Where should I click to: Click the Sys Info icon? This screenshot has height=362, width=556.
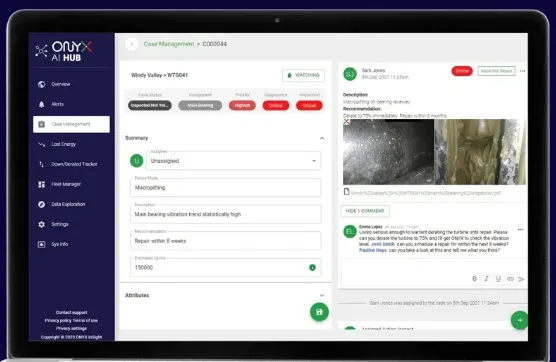click(41, 244)
